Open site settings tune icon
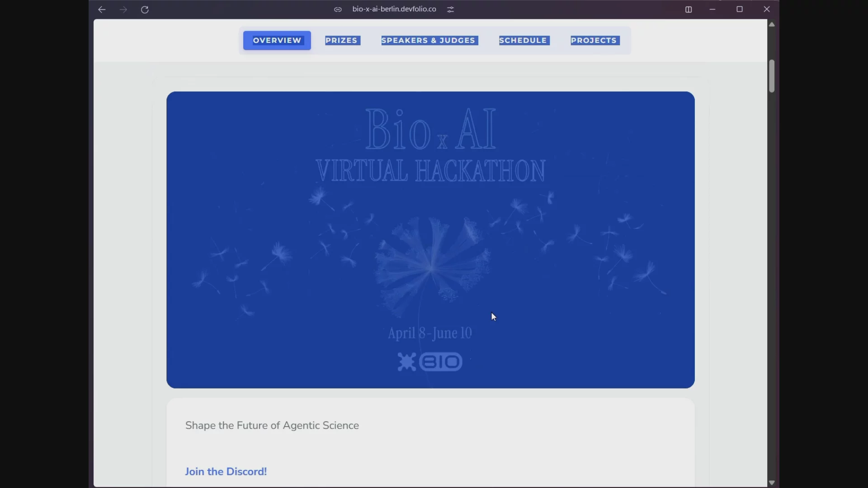The image size is (868, 488). [x=451, y=9]
